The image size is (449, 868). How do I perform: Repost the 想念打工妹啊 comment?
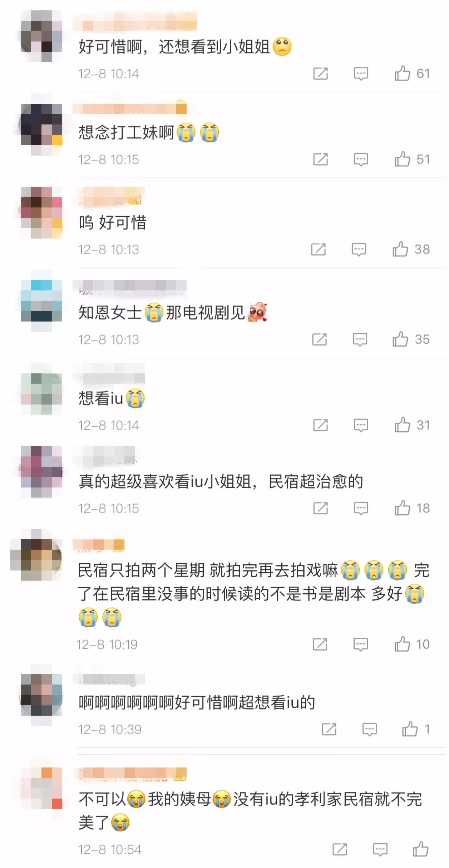[320, 159]
